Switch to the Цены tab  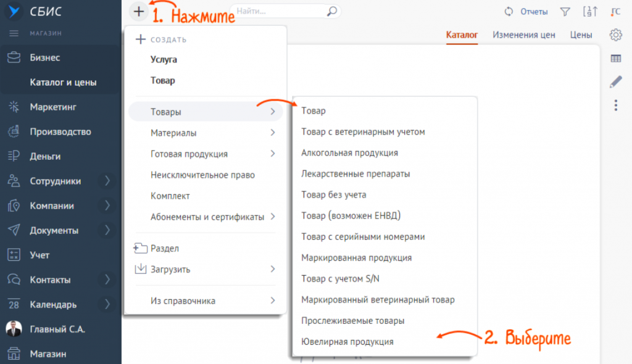(x=581, y=35)
